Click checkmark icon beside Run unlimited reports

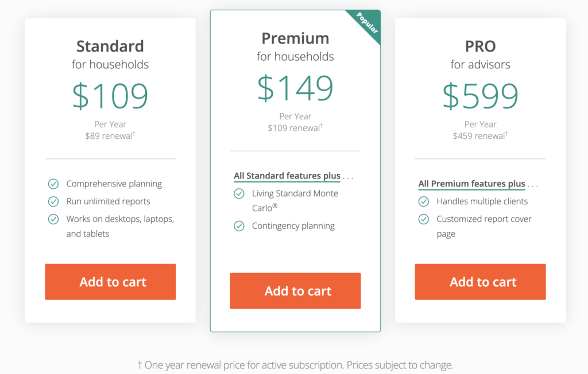(53, 201)
